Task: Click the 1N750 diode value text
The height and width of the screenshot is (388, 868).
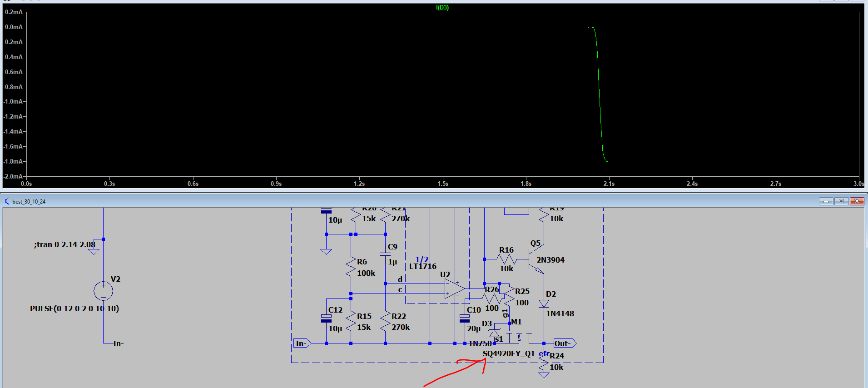Action: 480,344
